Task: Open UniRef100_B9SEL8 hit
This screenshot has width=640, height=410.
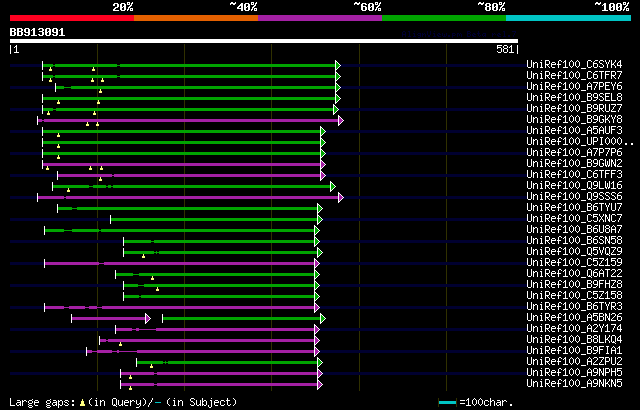Action: click(574, 98)
